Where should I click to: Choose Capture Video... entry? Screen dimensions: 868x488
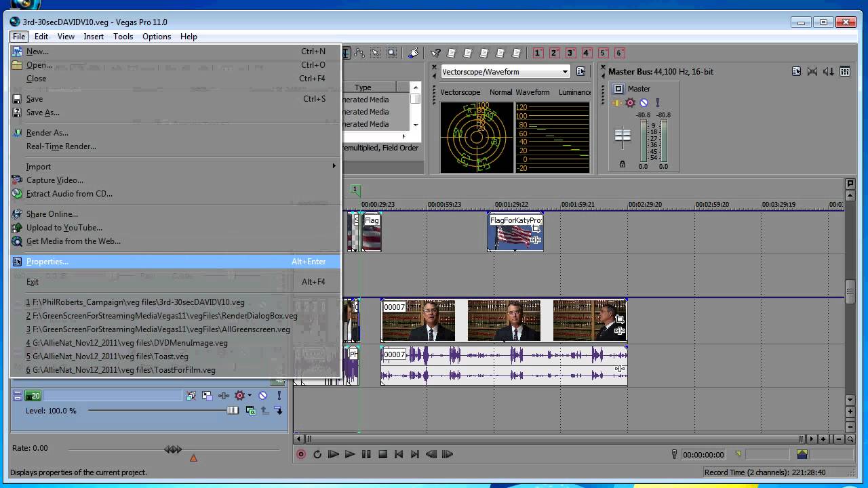tap(175, 180)
